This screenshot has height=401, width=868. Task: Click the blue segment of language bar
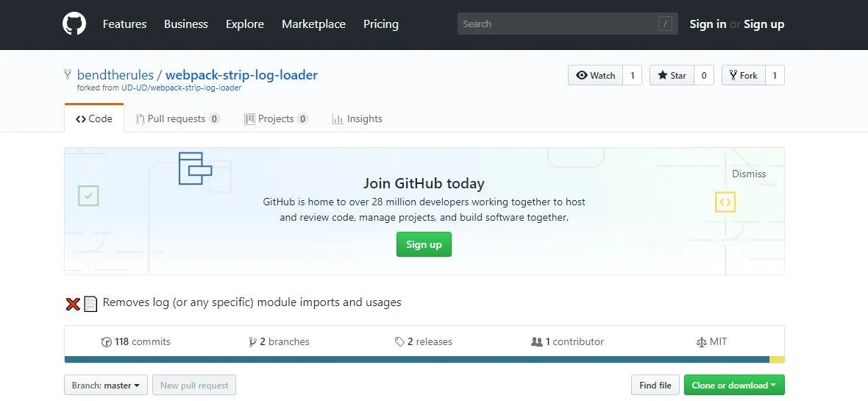click(417, 360)
